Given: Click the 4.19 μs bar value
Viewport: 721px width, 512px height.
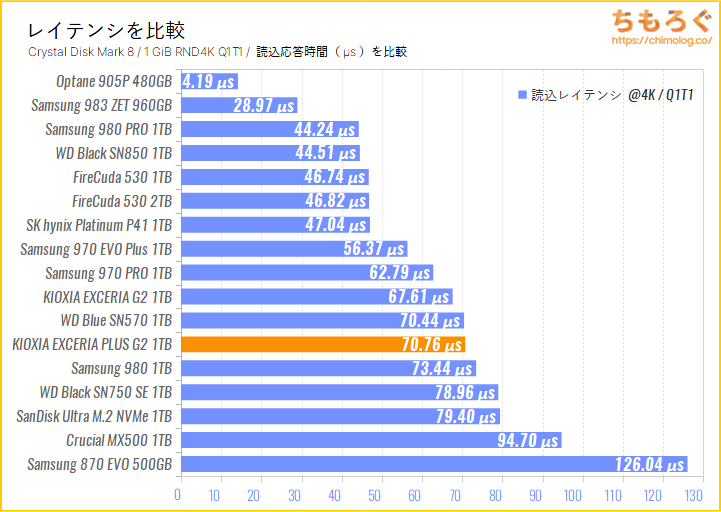Looking at the screenshot, I should [209, 82].
